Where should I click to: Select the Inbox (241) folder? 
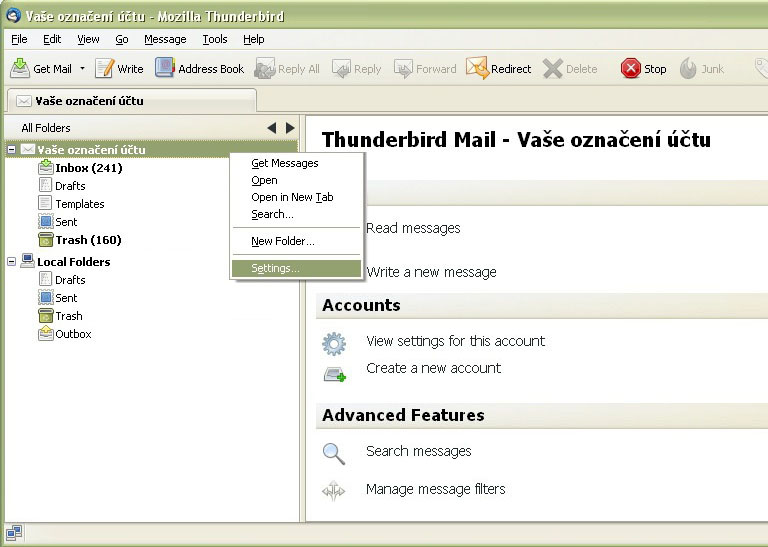tap(89, 168)
